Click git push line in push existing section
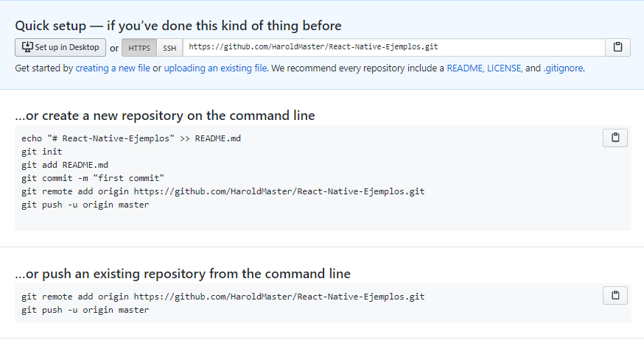This screenshot has height=340, width=644. [85, 310]
